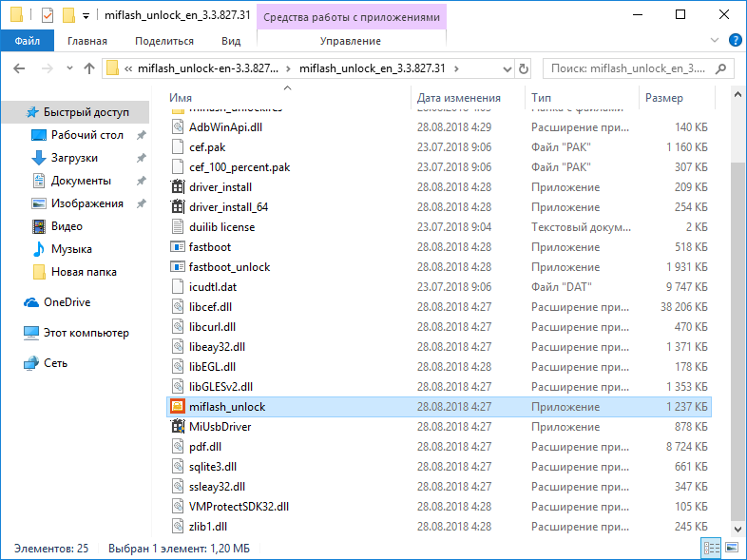Open Desktop via its sidebar monitor icon

tap(39, 135)
